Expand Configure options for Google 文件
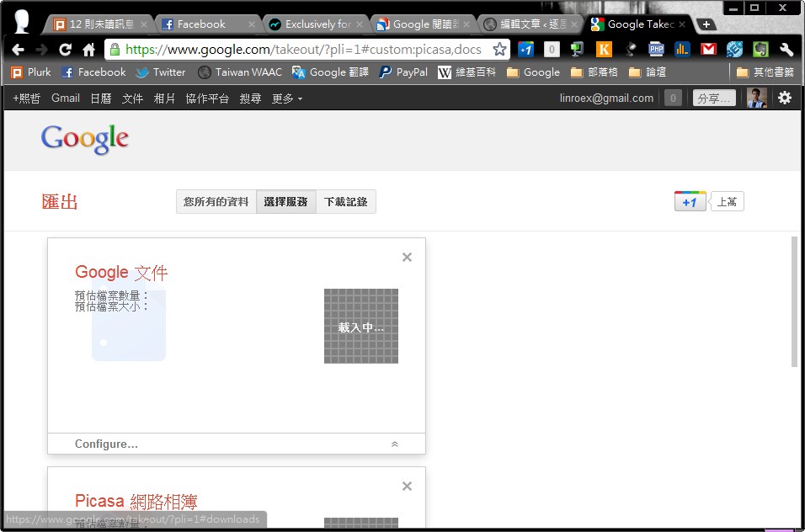Image resolution: width=805 pixels, height=532 pixels. pyautogui.click(x=106, y=444)
